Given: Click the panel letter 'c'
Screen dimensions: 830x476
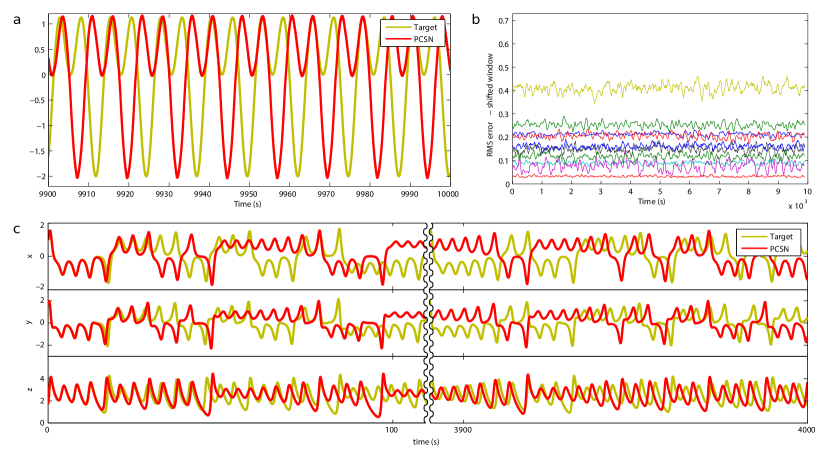Looking at the screenshot, I should [17, 229].
